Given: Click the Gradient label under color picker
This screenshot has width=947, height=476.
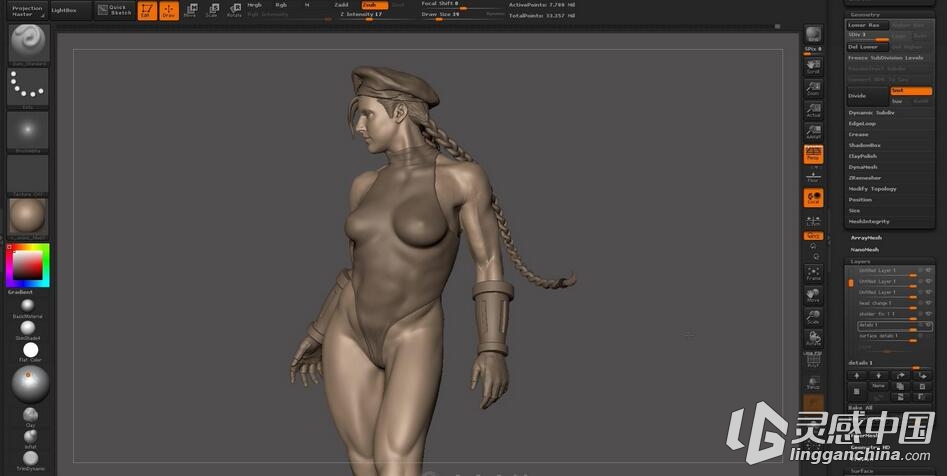Looking at the screenshot, I should point(20,292).
